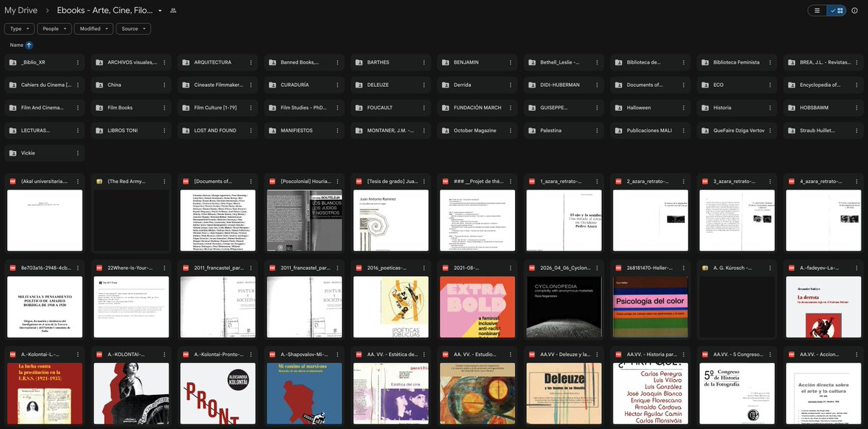Open the Poéticas Oblicuas cover thumbnail

pos(391,307)
